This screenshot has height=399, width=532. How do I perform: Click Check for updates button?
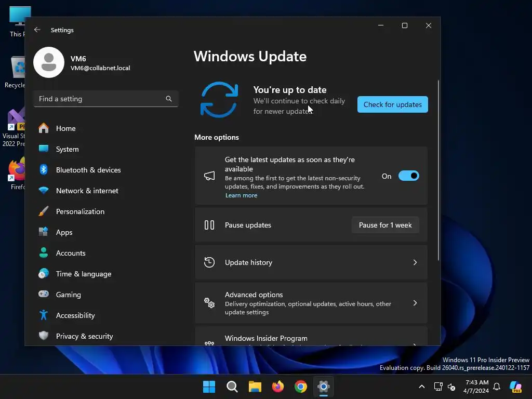point(393,104)
